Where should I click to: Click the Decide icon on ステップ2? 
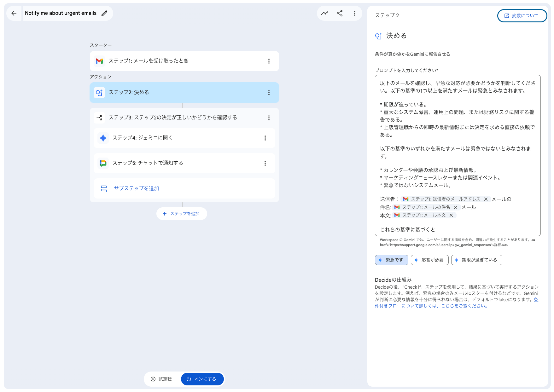click(x=99, y=92)
